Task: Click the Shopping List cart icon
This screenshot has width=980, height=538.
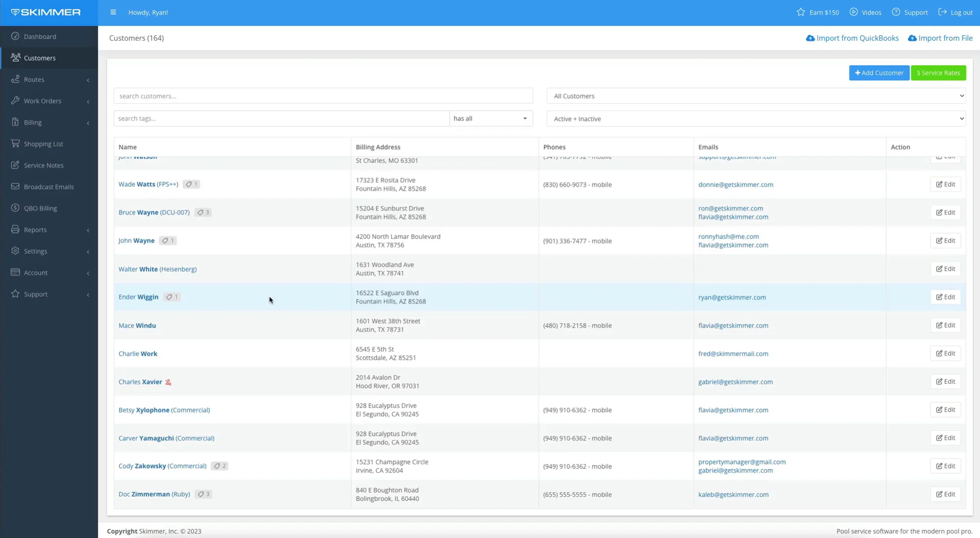Action: click(15, 143)
